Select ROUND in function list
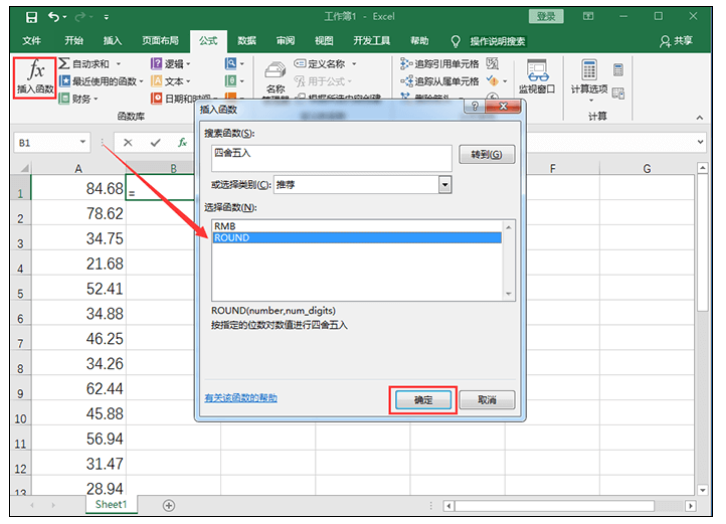Image resolution: width=726 pixels, height=524 pixels. (357, 237)
